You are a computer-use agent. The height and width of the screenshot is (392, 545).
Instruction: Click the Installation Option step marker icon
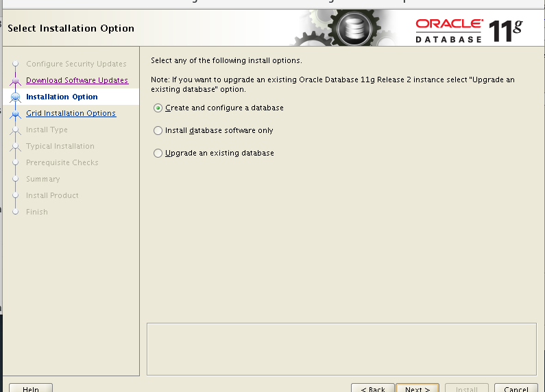[15, 97]
